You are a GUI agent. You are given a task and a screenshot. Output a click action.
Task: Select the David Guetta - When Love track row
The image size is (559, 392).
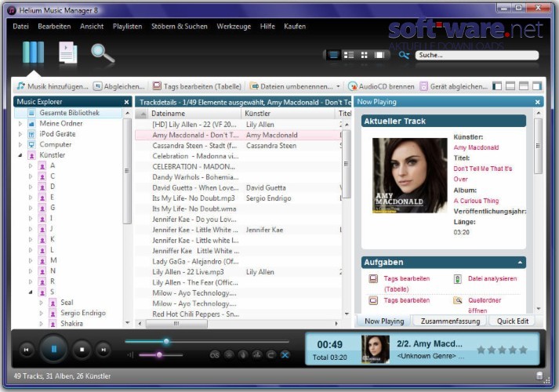pos(238,188)
